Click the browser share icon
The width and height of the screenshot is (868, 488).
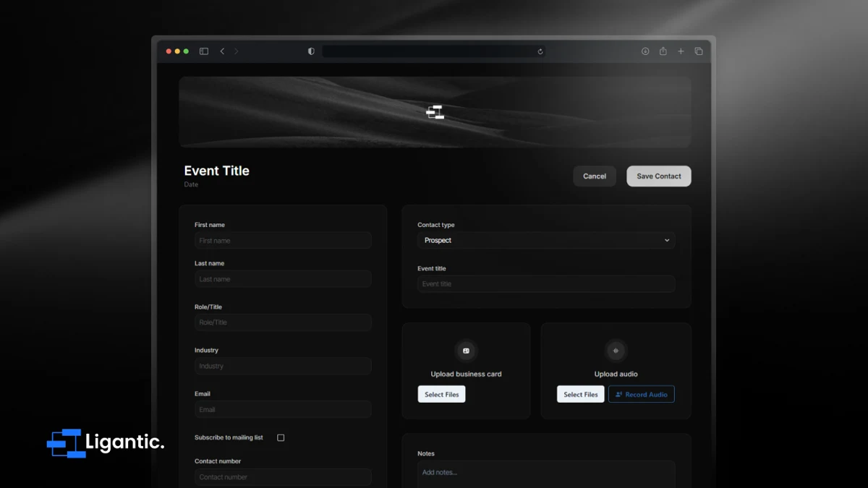pyautogui.click(x=663, y=51)
